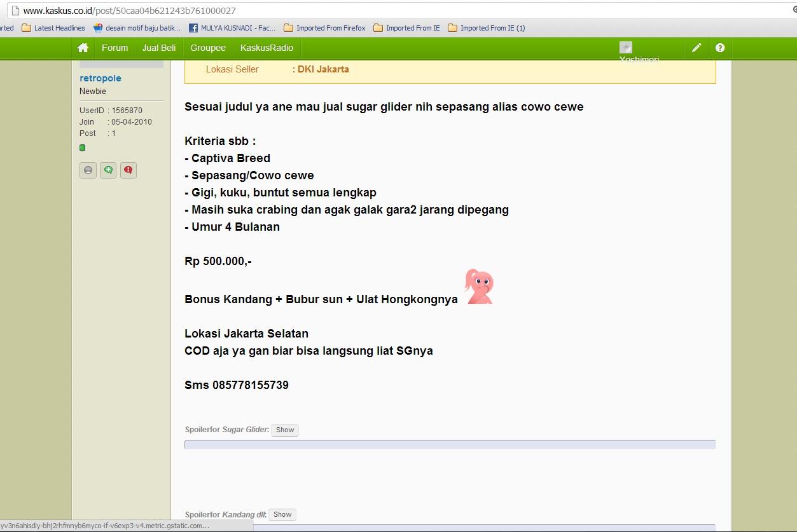
Task: Click the green reputation bar indicator
Action: point(82,147)
